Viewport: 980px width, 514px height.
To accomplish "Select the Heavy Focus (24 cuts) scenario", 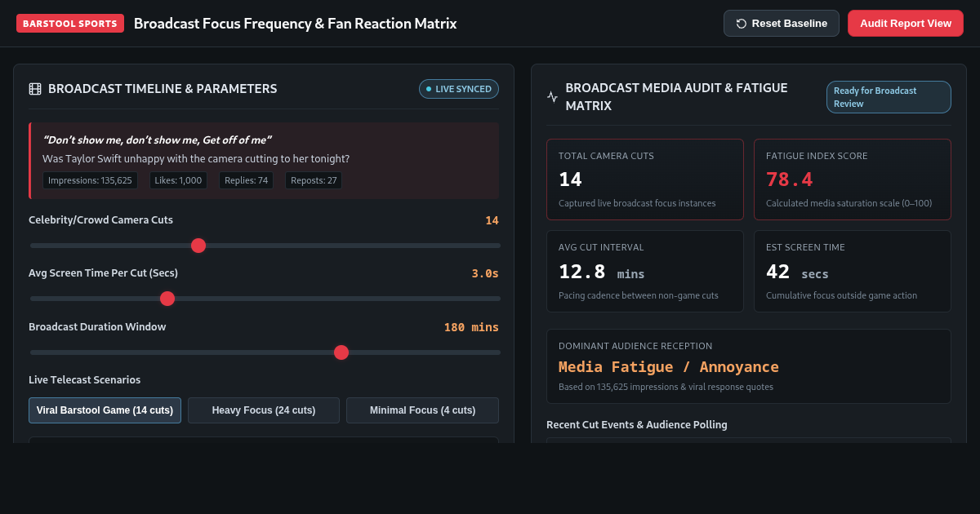I will coord(264,410).
